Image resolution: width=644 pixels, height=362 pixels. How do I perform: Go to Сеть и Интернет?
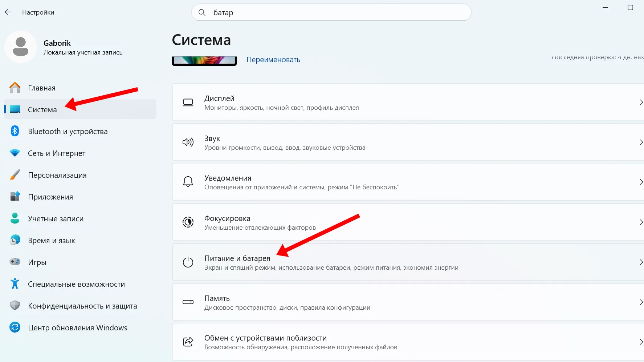(x=80, y=153)
